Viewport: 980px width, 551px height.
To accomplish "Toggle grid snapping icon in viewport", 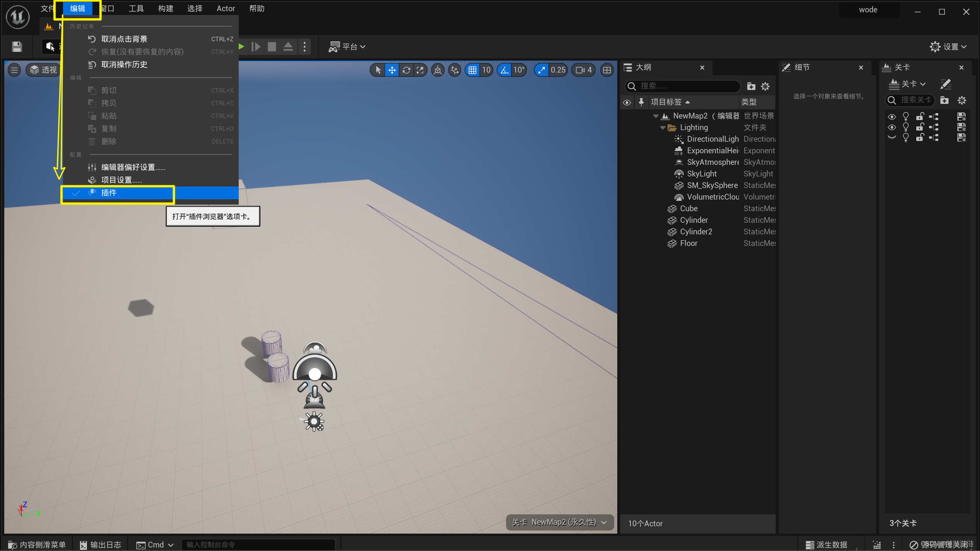I will [472, 70].
